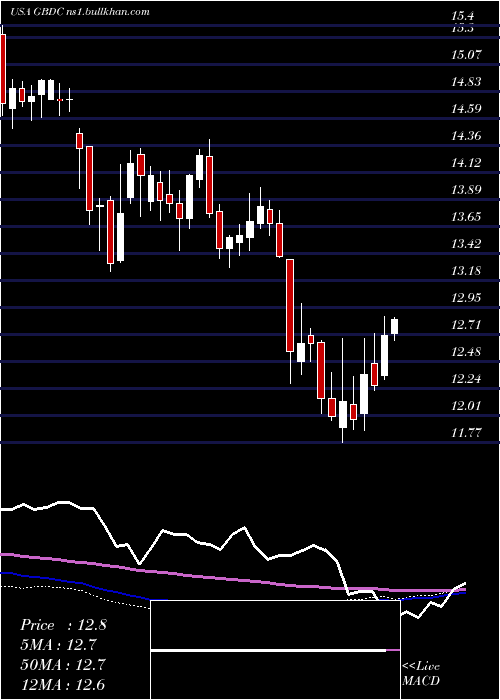
Task: Click the 15.07 price axis label
Action: point(467,55)
